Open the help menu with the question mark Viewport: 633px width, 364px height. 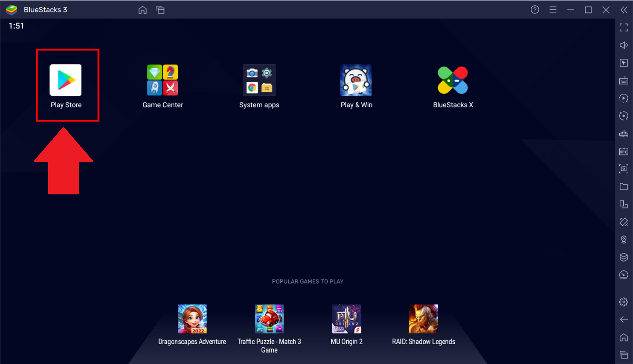(534, 9)
